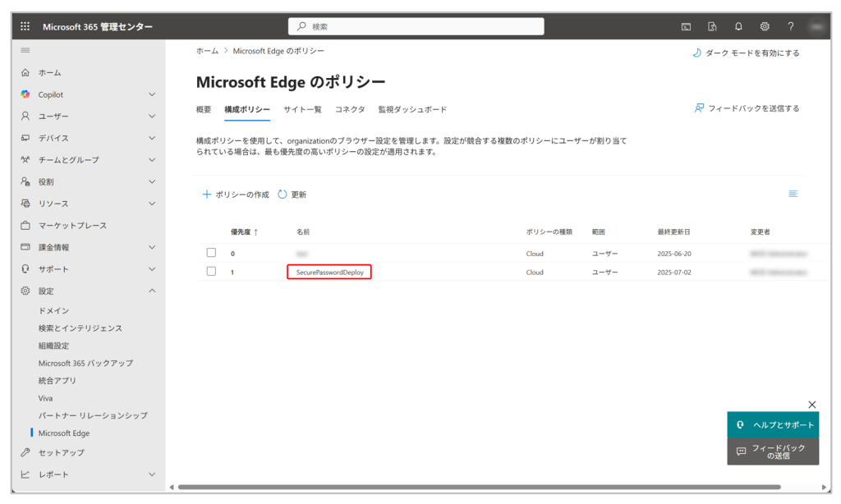Click the 検索 search field
The height and width of the screenshot is (504, 841).
pos(416,26)
